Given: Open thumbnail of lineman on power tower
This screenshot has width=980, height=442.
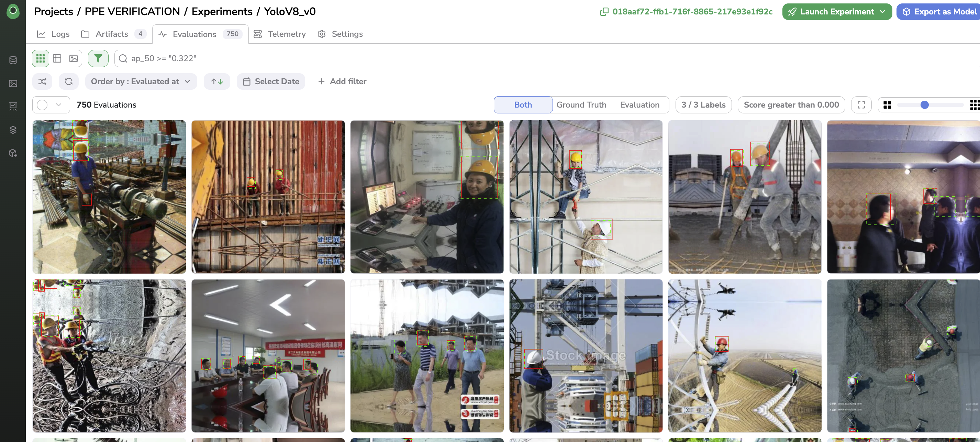Looking at the screenshot, I should (745, 356).
